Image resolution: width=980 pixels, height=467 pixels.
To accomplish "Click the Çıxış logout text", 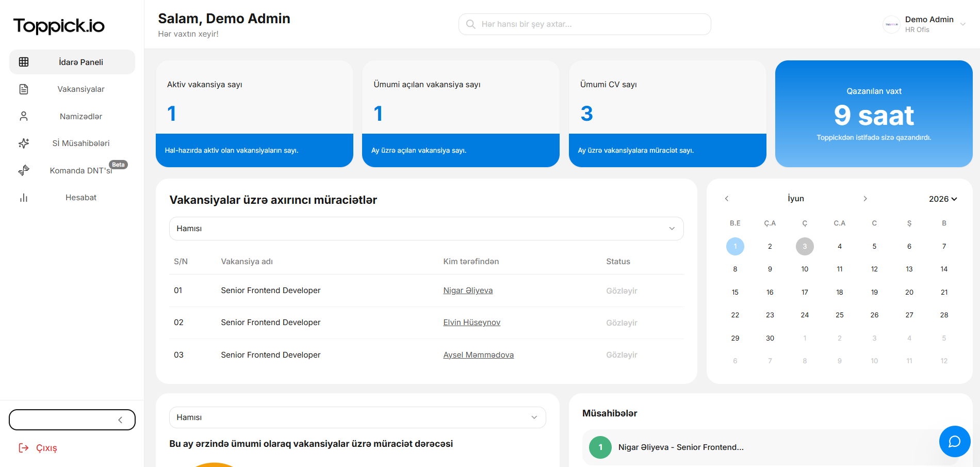I will (x=46, y=448).
